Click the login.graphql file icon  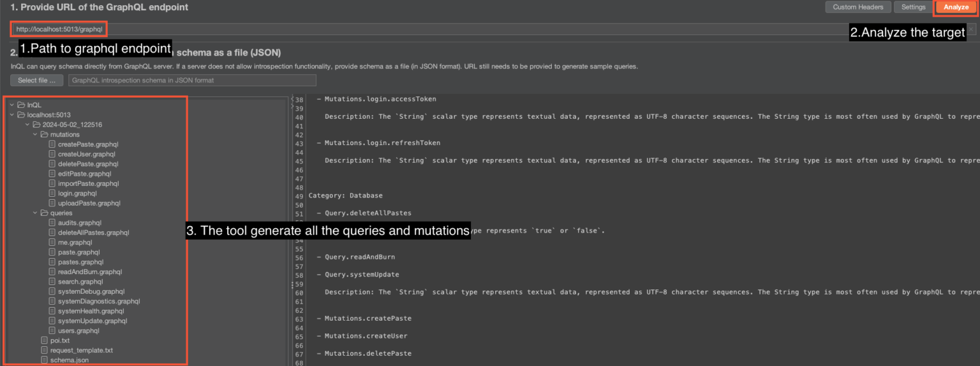click(x=52, y=194)
